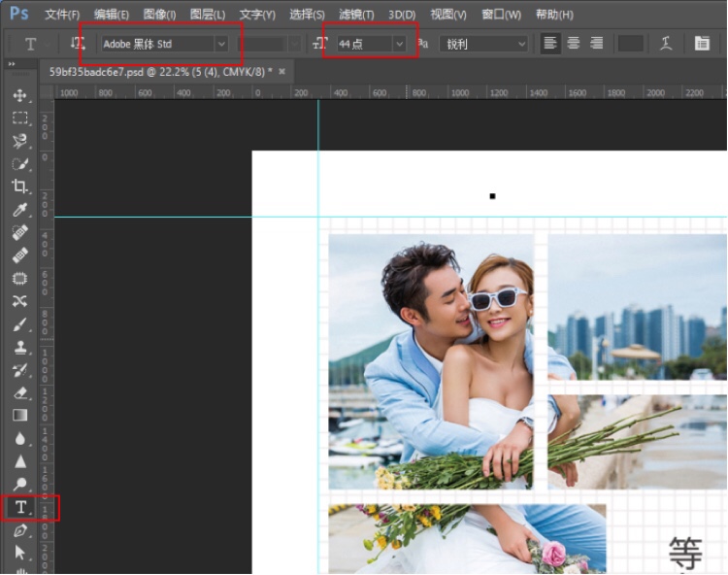Select the Eyedropper tool
The width and height of the screenshot is (728, 575).
(x=19, y=210)
